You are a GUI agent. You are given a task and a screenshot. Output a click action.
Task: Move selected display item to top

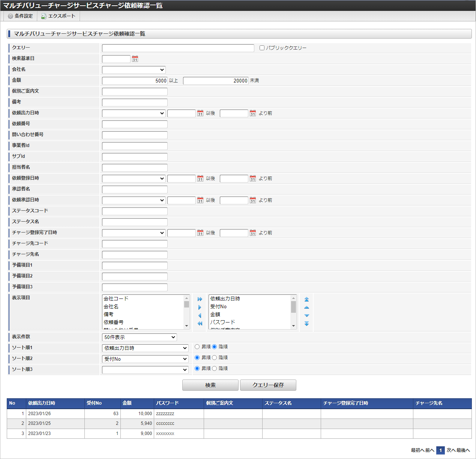click(x=306, y=299)
